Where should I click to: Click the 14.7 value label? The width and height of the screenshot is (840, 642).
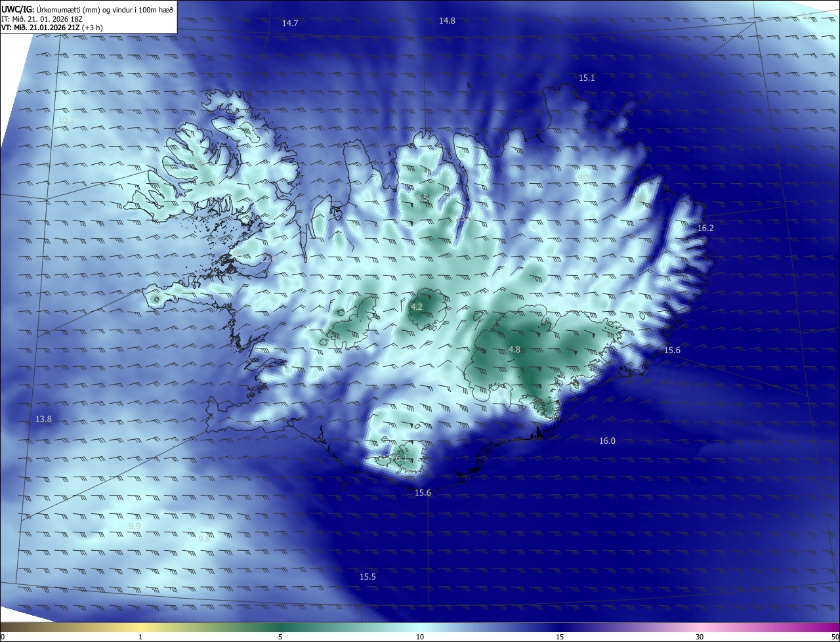[290, 23]
